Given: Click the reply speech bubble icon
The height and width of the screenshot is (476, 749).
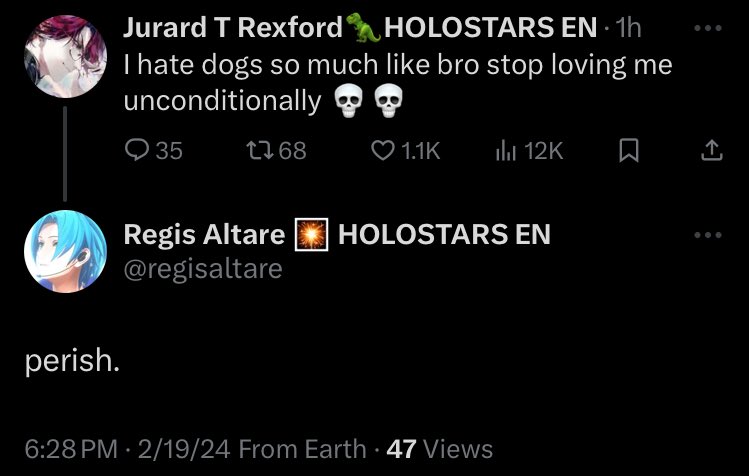Looking at the screenshot, I should coord(137,150).
